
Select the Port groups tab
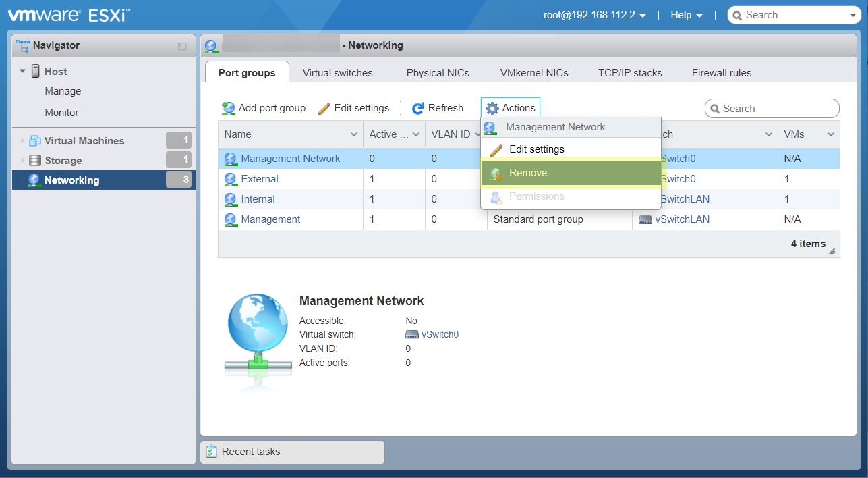click(x=247, y=72)
